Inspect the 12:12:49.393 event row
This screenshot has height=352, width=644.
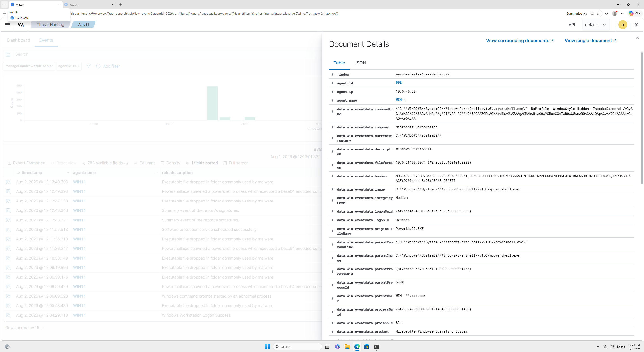(x=8, y=191)
